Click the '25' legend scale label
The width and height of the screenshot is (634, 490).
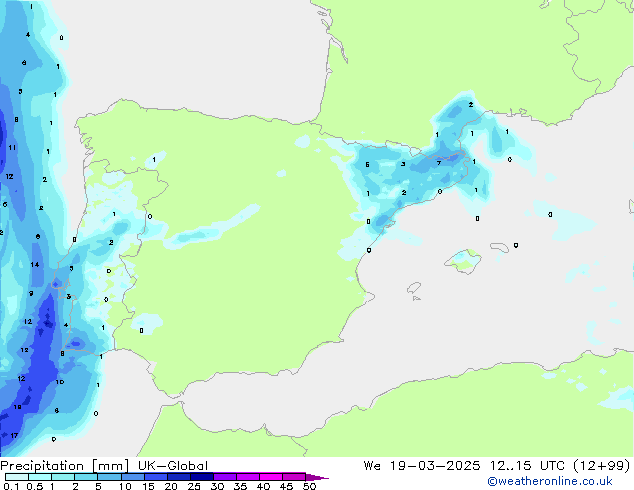point(194,486)
